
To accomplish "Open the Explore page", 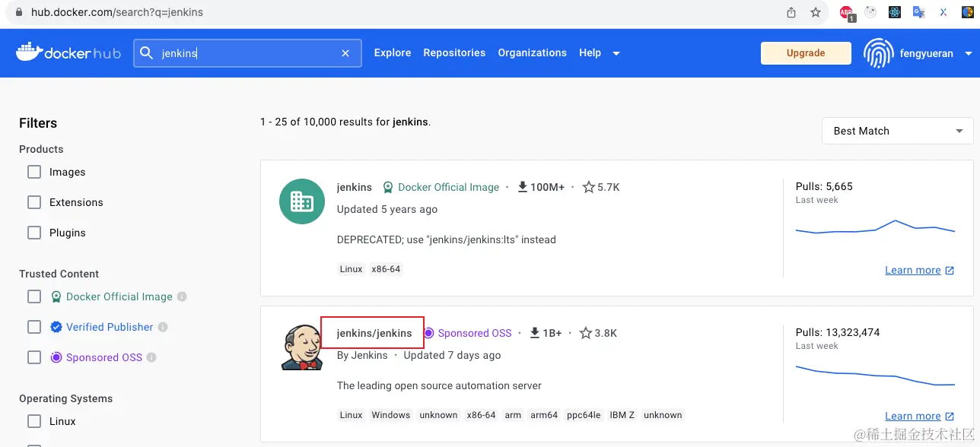I will [x=393, y=52].
